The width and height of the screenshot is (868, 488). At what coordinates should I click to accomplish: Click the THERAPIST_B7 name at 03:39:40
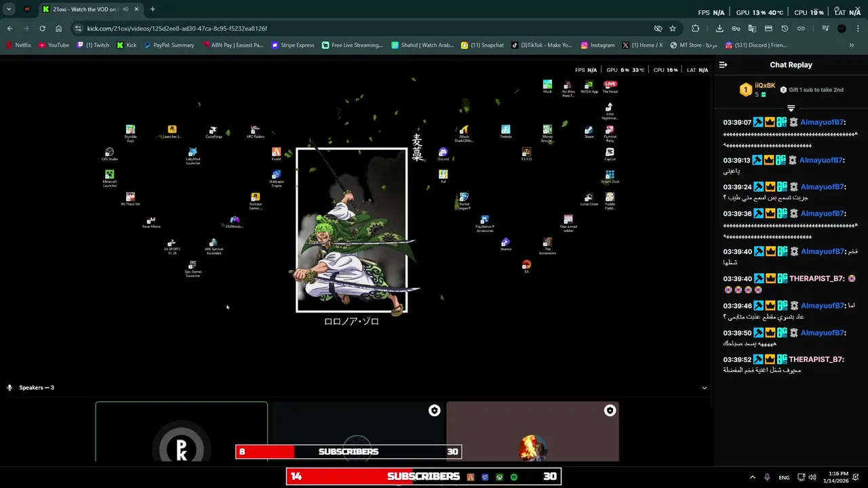coord(816,279)
